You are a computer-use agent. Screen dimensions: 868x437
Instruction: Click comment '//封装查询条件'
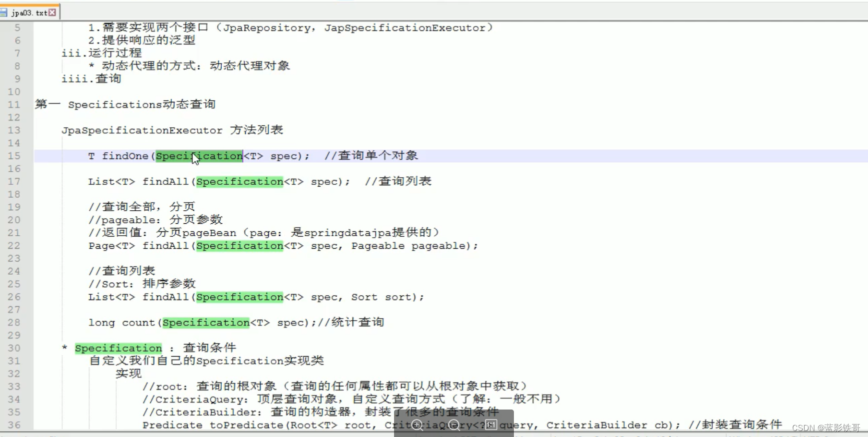point(735,425)
